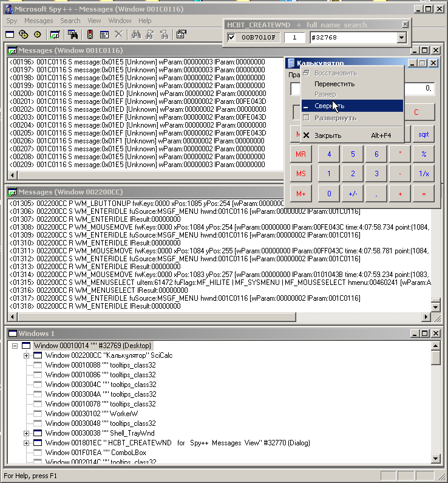Uncheck the 00B7010F checkbox
This screenshot has width=448, height=483.
point(231,38)
